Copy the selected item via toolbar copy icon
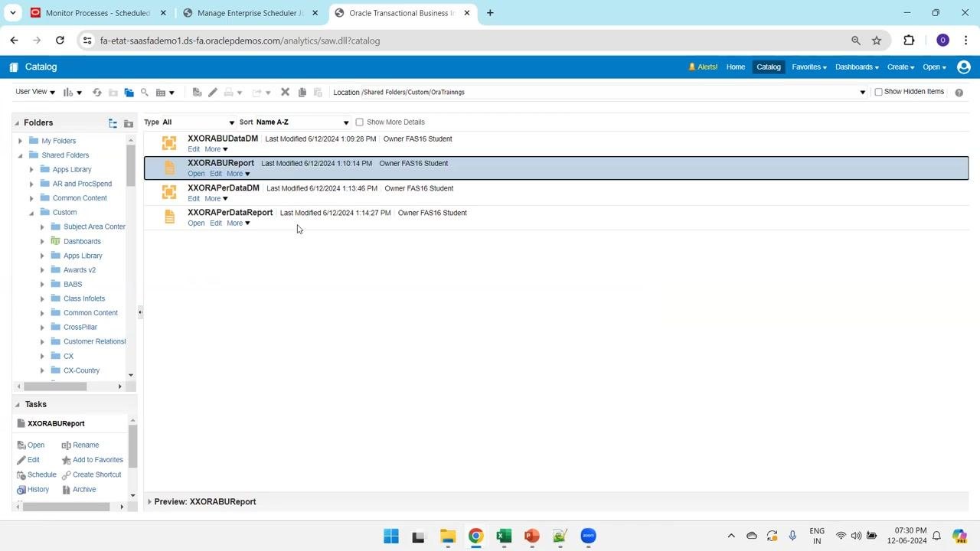The image size is (980, 551). point(302,93)
